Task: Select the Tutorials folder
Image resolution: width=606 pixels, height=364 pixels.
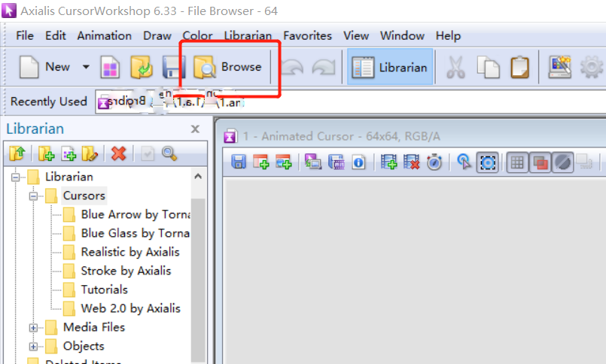Action: pos(105,290)
